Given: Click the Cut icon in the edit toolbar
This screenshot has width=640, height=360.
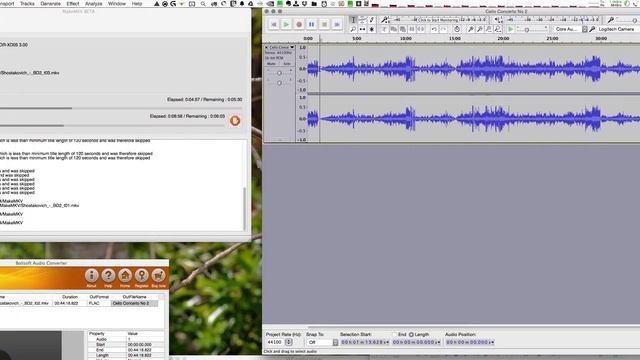Looking at the screenshot, I should (x=384, y=29).
